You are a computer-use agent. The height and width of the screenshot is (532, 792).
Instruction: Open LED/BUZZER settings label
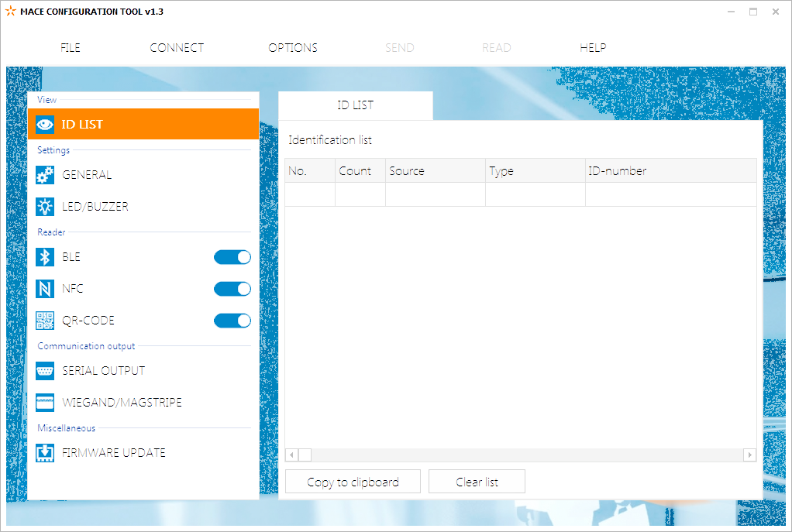[95, 207]
